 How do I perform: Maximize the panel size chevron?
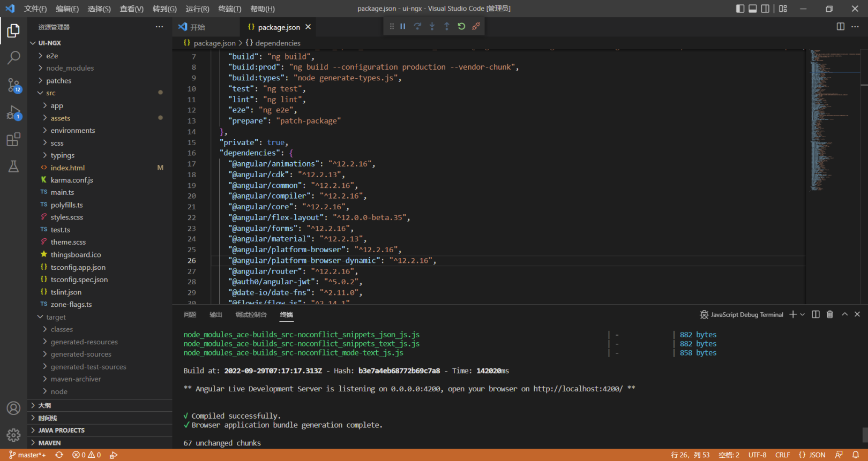click(845, 314)
